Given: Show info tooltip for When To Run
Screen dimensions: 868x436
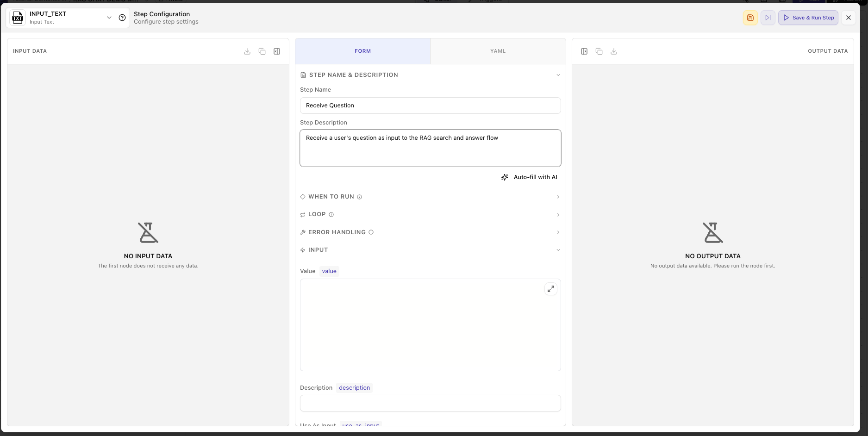Looking at the screenshot, I should (360, 197).
